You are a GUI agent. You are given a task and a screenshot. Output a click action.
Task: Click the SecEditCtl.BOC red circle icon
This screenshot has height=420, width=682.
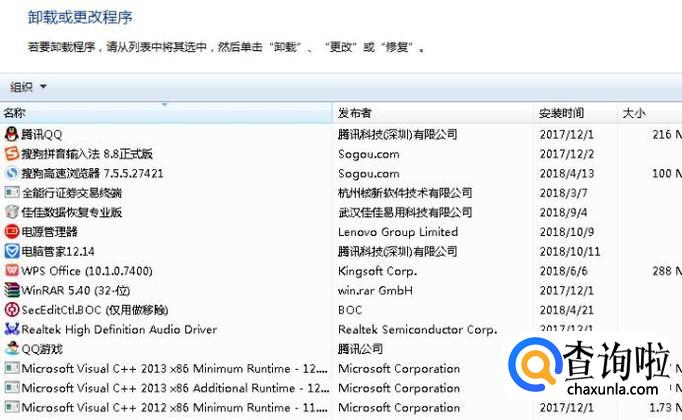[x=12, y=310]
